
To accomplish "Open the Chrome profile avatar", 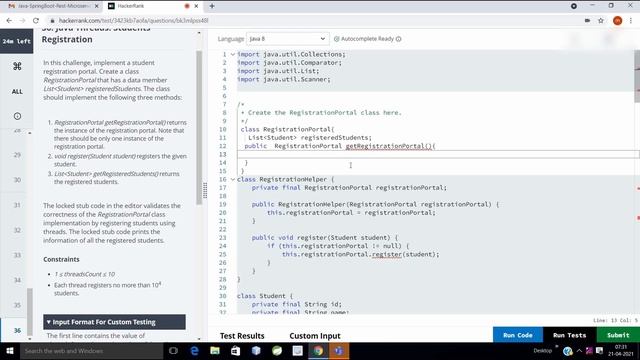I will [x=618, y=20].
